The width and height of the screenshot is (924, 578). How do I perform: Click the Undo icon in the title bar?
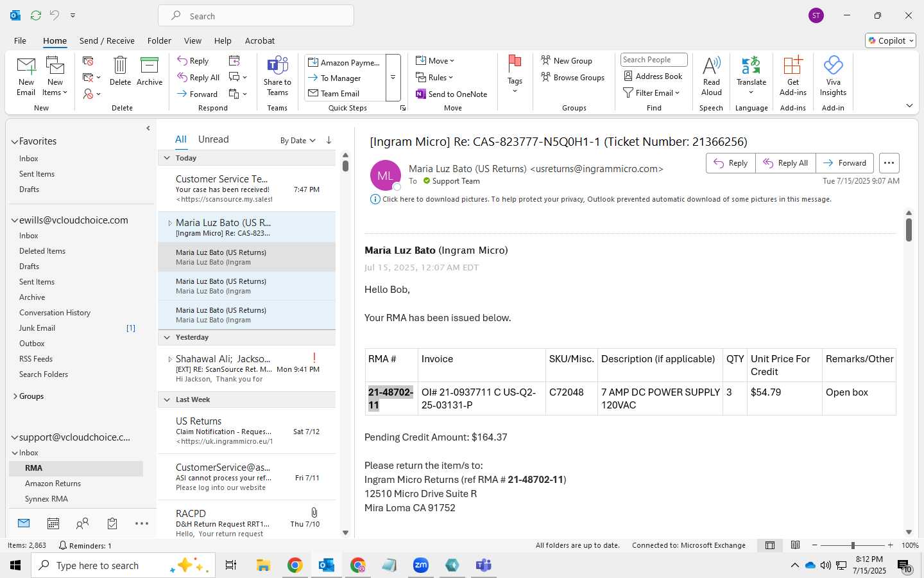click(x=54, y=15)
